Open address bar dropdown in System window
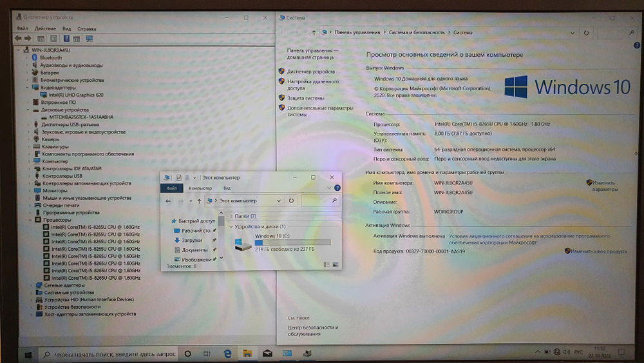The height and width of the screenshot is (363, 644). [x=572, y=33]
